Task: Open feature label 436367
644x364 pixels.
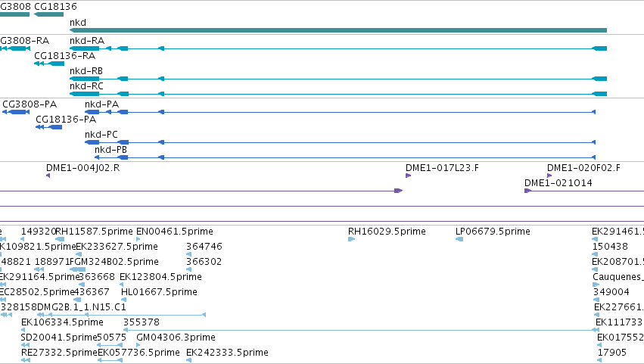Action: coord(92,293)
